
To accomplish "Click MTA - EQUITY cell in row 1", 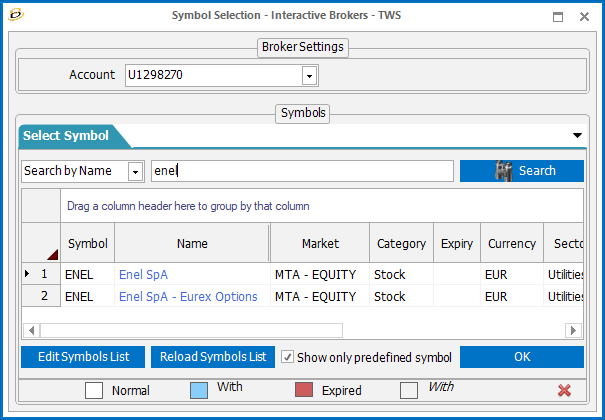I will click(x=320, y=275).
